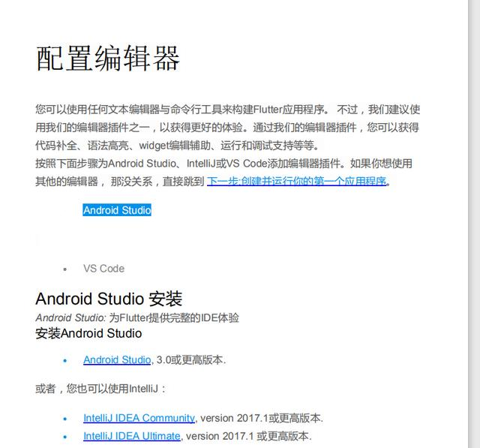Screen dimensions: 480x448
Task: Open the IntelliJ IDEA Community link
Action: tap(139, 418)
